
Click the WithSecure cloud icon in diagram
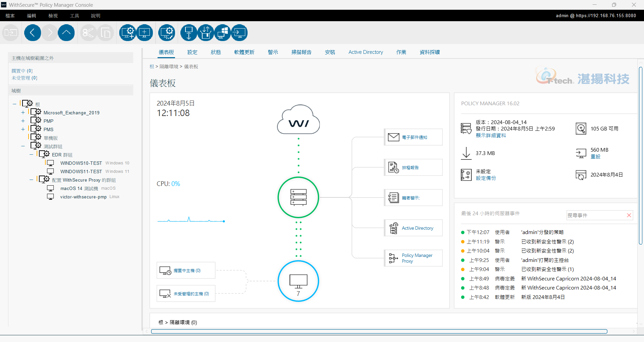pos(298,120)
